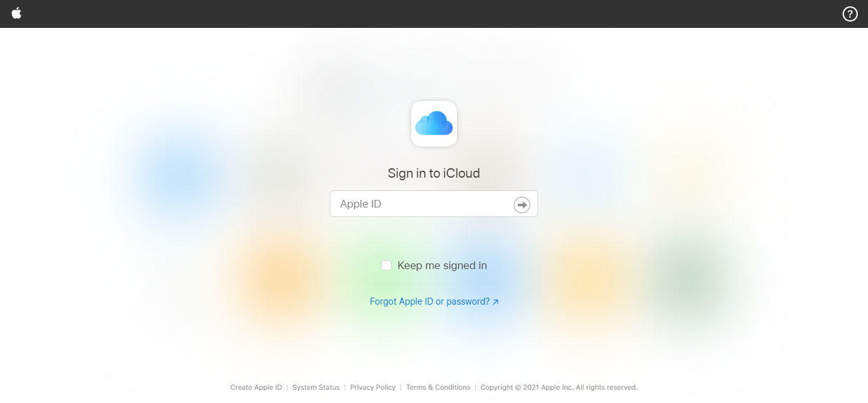Focus the Apple ID input field
The image size is (868, 403).
tap(434, 204)
